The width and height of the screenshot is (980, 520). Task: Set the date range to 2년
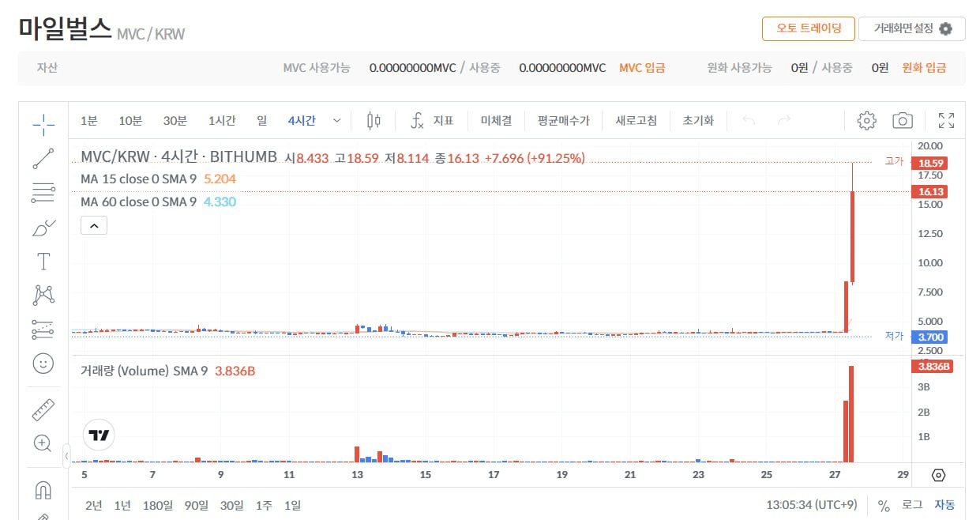[x=93, y=505]
